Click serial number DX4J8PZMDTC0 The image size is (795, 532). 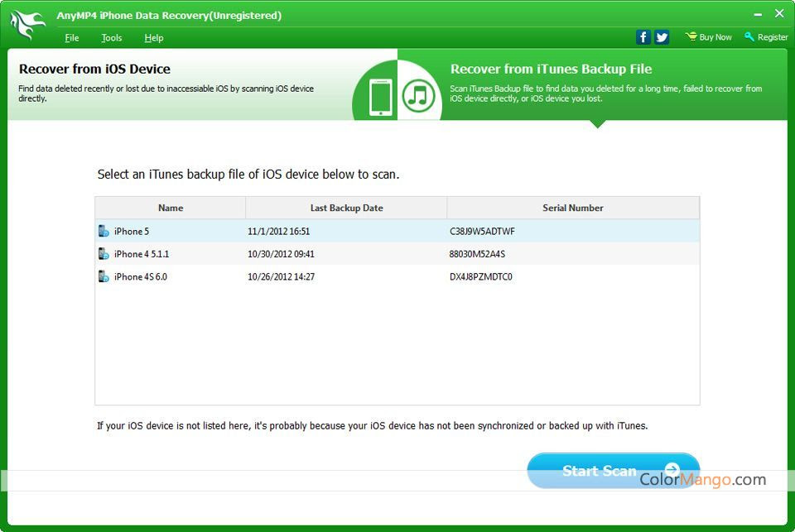480,276
